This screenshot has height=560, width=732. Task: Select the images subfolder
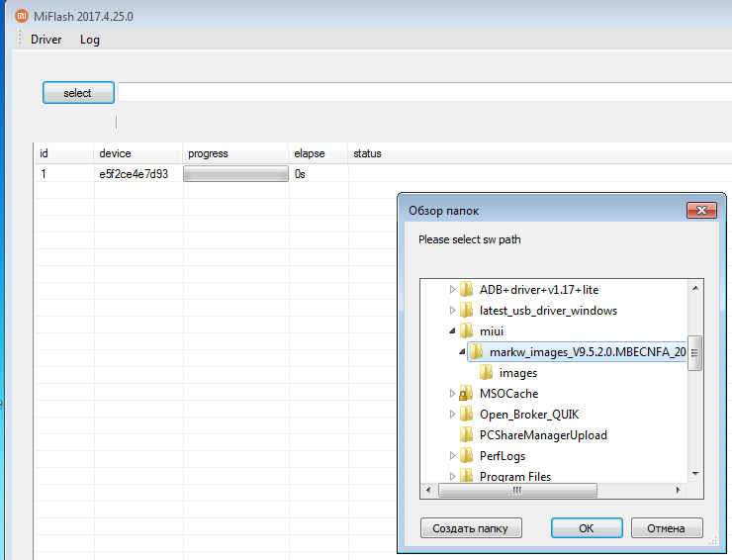tap(517, 373)
